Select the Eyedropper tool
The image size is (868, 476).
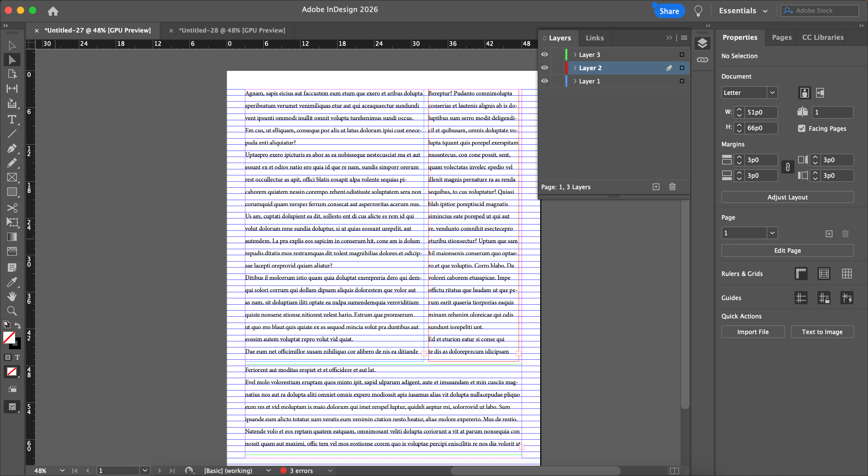tap(12, 282)
